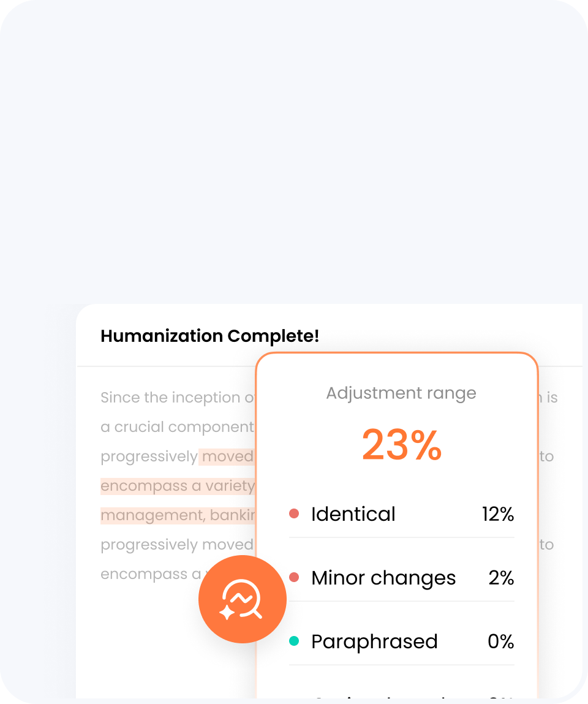
Task: Click highlighted text "management, bankin"
Action: click(178, 515)
